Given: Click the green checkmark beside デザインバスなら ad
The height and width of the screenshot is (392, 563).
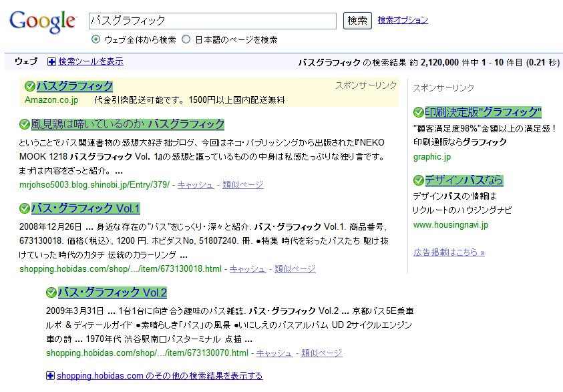Looking at the screenshot, I should click(418, 180).
